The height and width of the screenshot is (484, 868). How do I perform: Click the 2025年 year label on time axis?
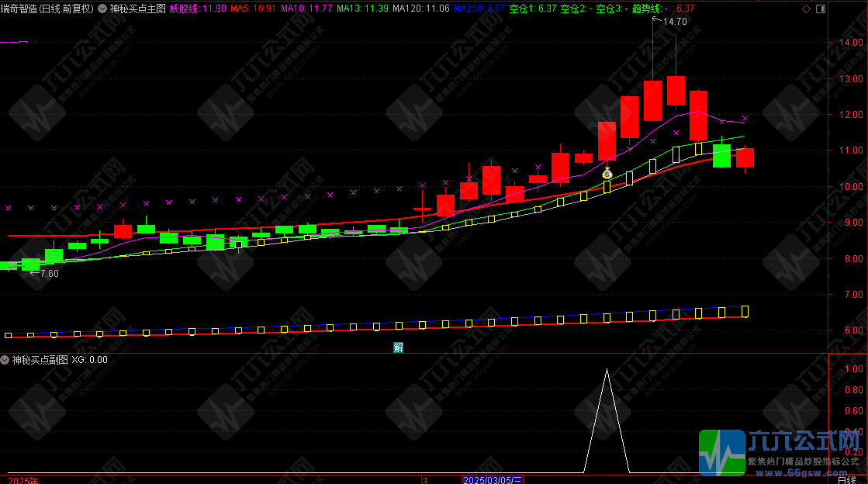pos(19,480)
